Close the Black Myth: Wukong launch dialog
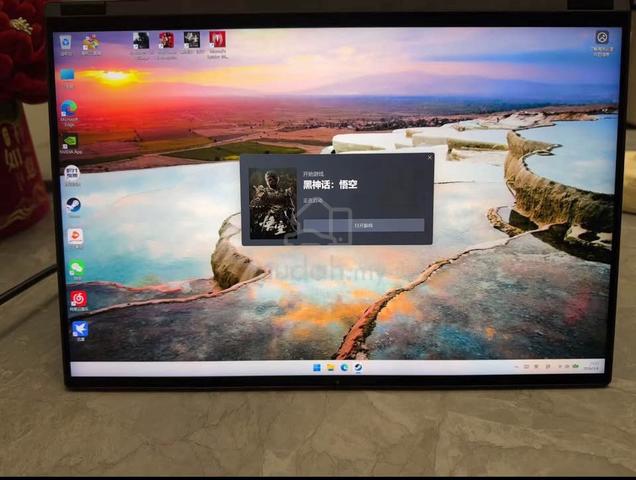 (430, 157)
